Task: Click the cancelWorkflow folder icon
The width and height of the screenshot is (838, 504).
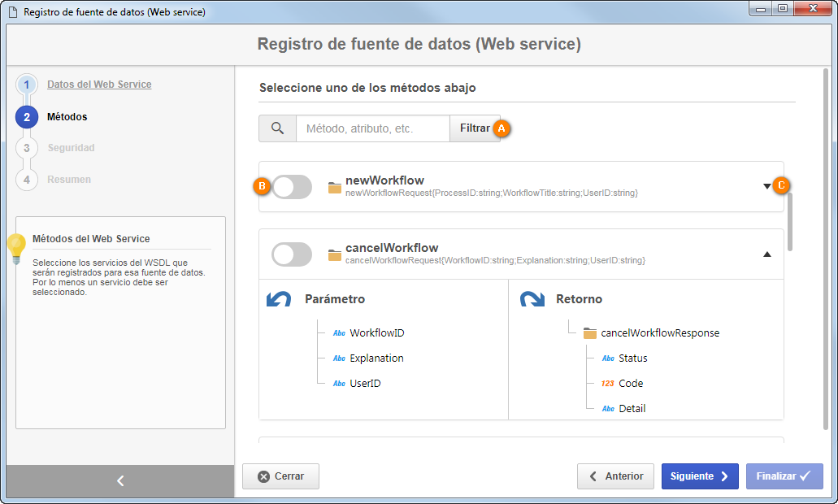Action: pyautogui.click(x=335, y=255)
